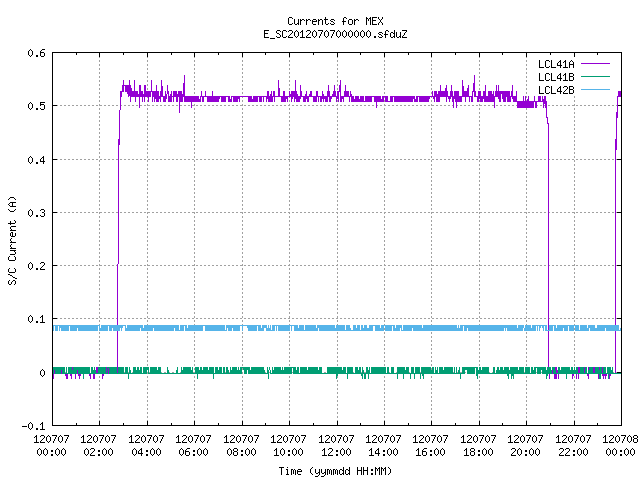Select the y-axis tick value -0.1
The width and height of the screenshot is (640, 480).
pos(33,426)
